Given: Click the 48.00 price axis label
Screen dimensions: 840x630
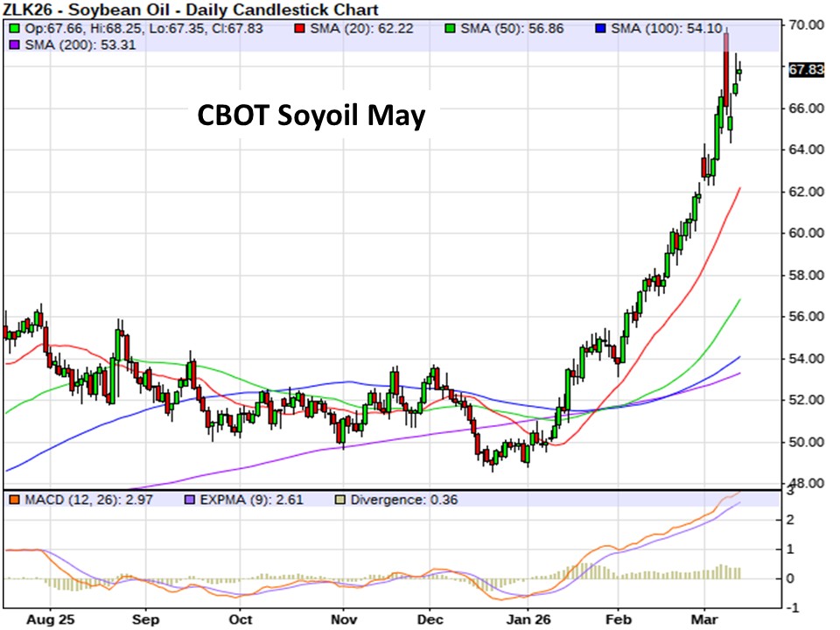Looking at the screenshot, I should tap(806, 483).
